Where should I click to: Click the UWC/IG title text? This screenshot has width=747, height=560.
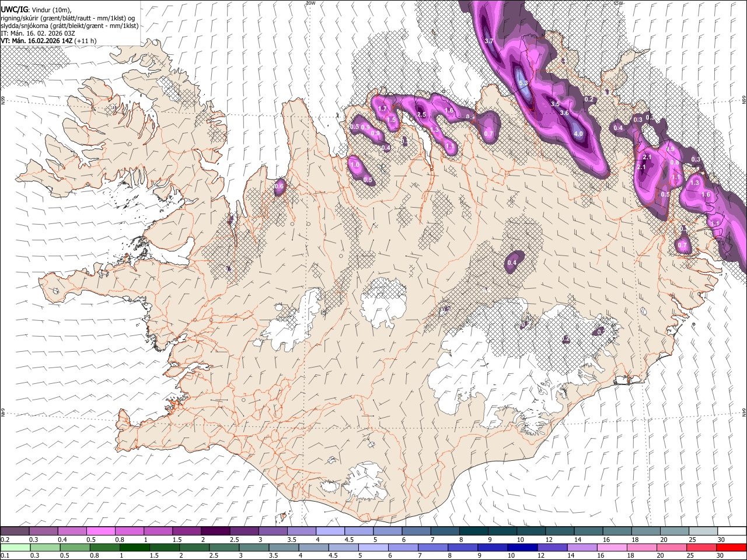point(14,9)
